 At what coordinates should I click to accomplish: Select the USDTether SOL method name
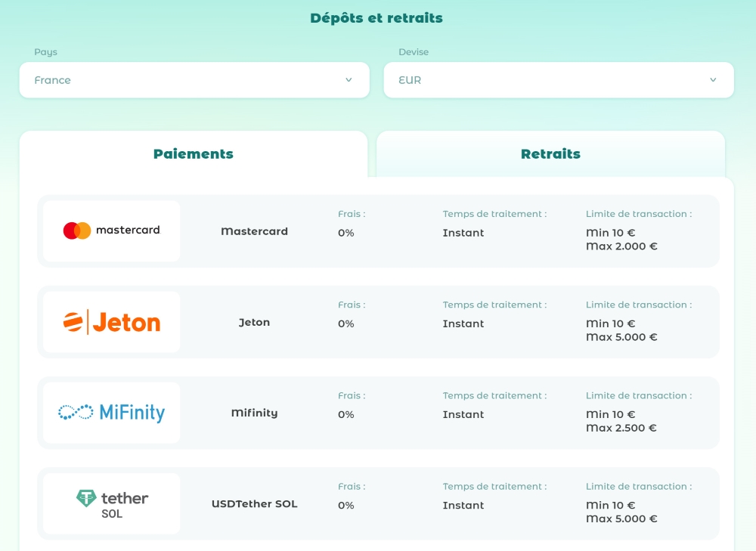254,503
